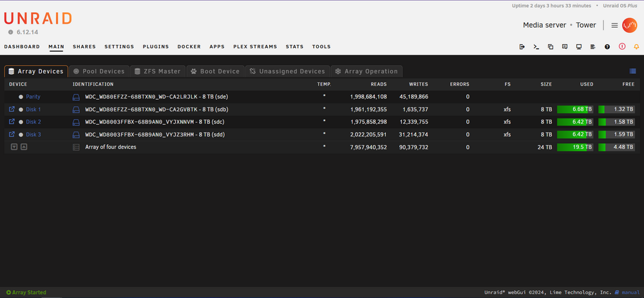Click the help question mark icon

(607, 47)
